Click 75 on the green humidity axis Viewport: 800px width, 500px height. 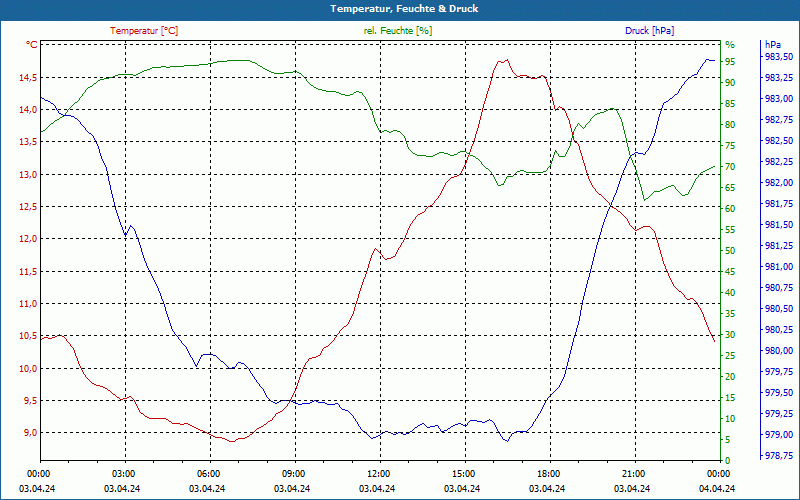pyautogui.click(x=730, y=146)
